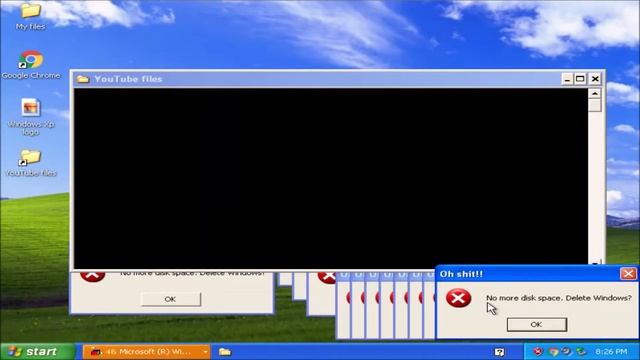Screen dimensions: 640x360
Task: Click OK in the leftmost error dialog
Action: coord(171,299)
